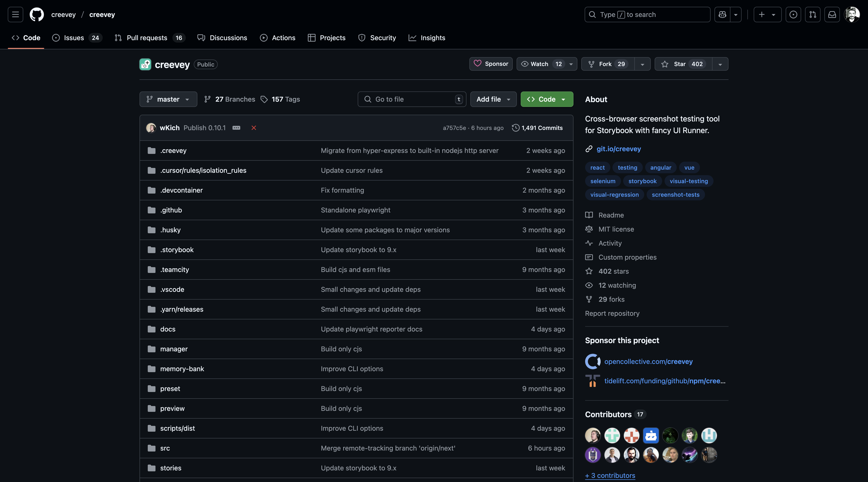Open the Discussions tab
The height and width of the screenshot is (482, 868).
click(x=222, y=38)
